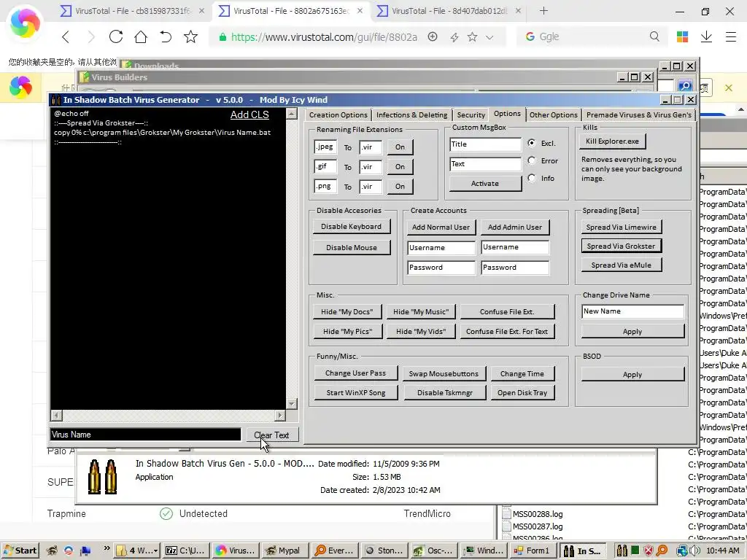Go back with the browser back arrow
The image size is (747, 560).
point(66,36)
